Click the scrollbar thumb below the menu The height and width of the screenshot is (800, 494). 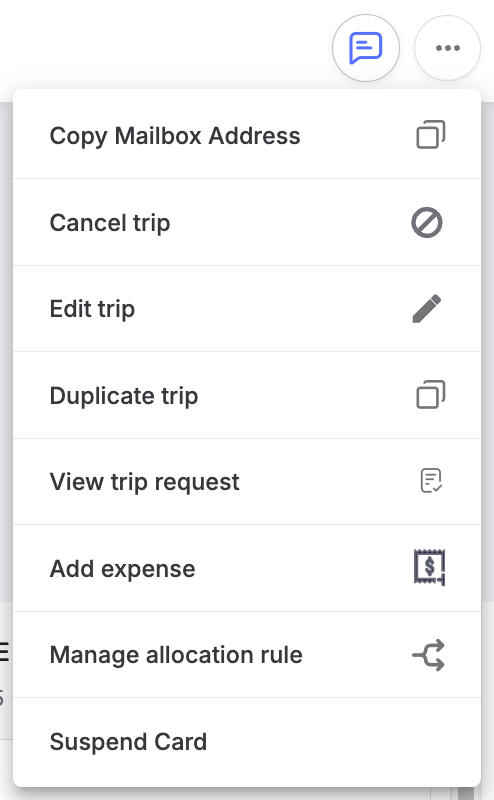coord(466,793)
